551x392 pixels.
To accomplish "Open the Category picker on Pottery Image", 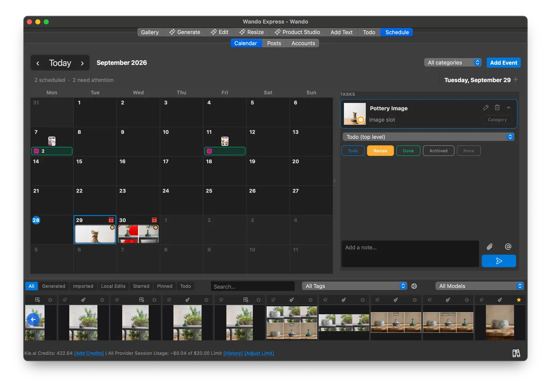I will pyautogui.click(x=497, y=120).
